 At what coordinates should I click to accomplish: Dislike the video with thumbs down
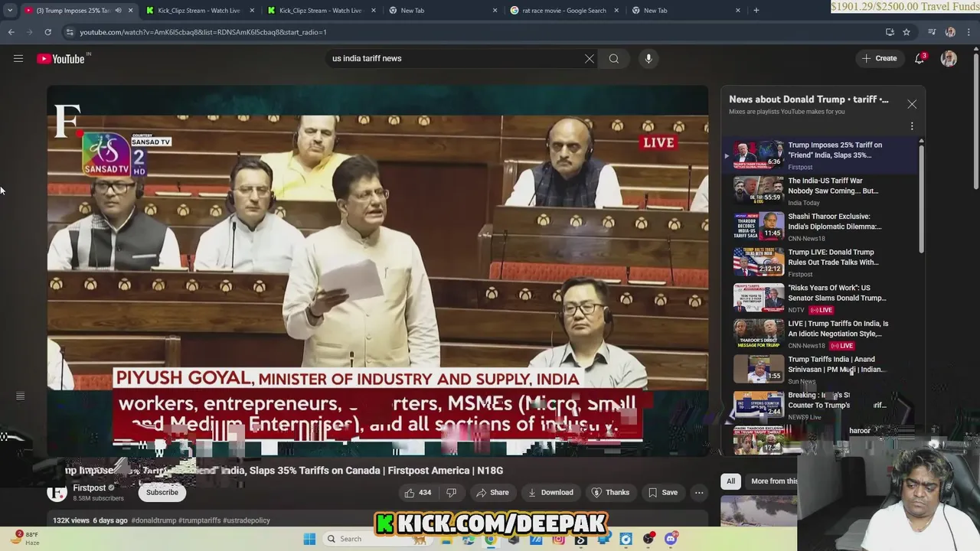point(451,493)
